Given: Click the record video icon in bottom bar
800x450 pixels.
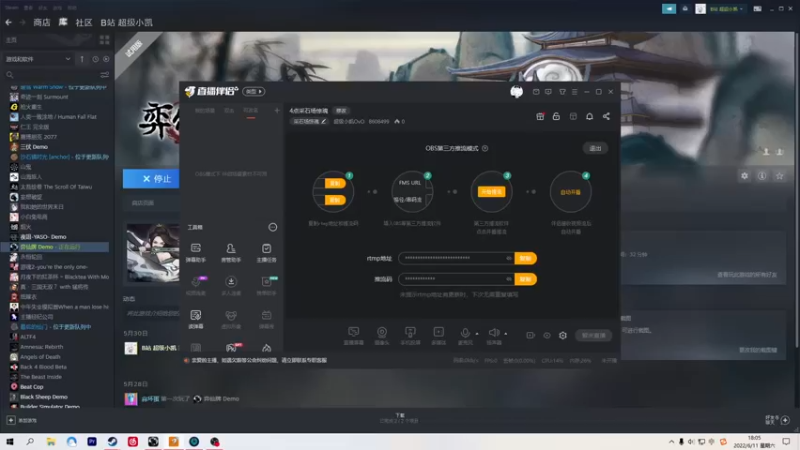Looking at the screenshot, I should [x=531, y=335].
